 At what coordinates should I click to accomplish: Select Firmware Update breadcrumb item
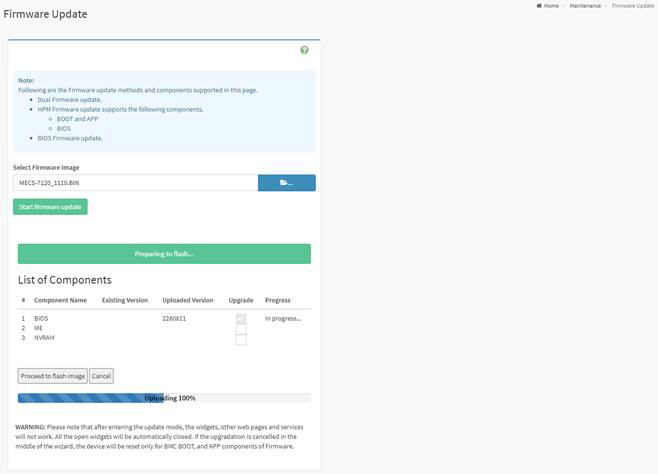(632, 6)
